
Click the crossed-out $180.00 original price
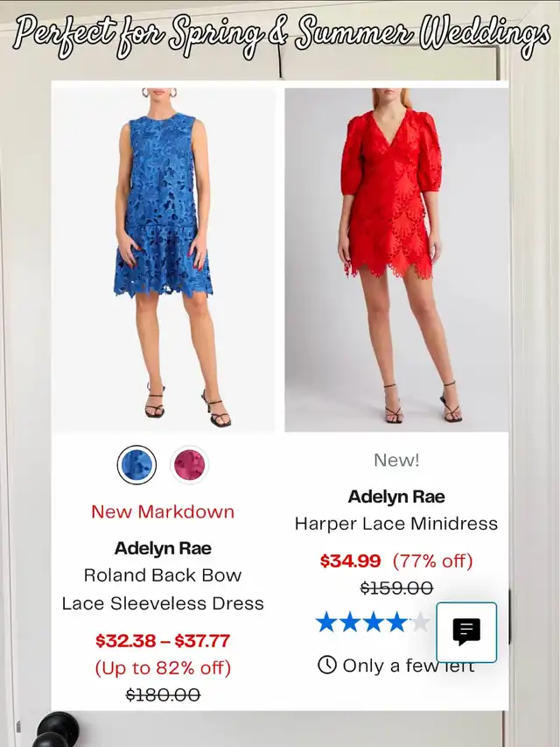click(163, 695)
